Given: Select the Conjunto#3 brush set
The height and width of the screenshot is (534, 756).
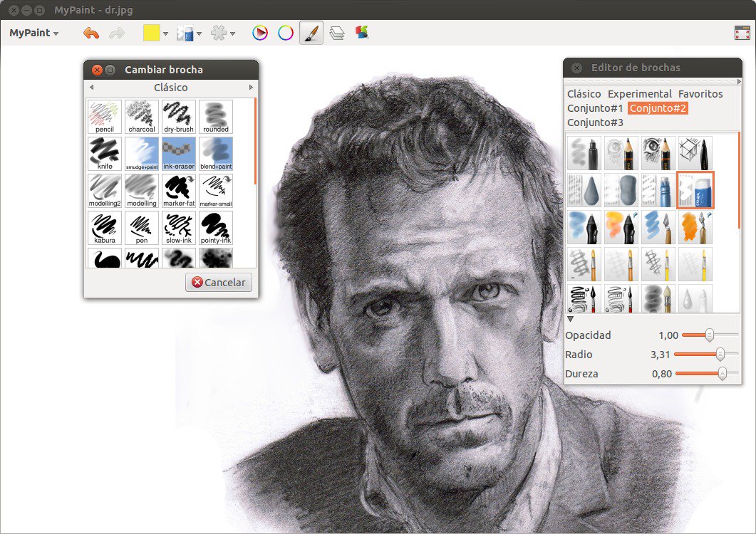Looking at the screenshot, I should coord(595,122).
